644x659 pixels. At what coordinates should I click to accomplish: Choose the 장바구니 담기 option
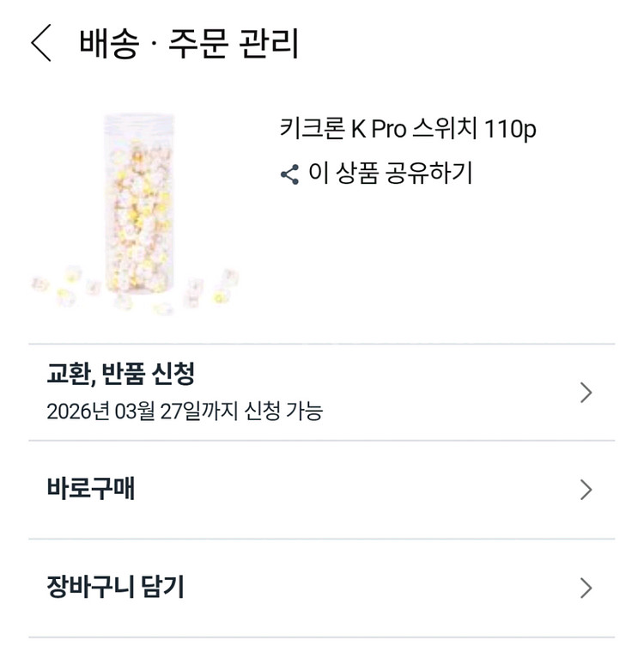click(115, 588)
